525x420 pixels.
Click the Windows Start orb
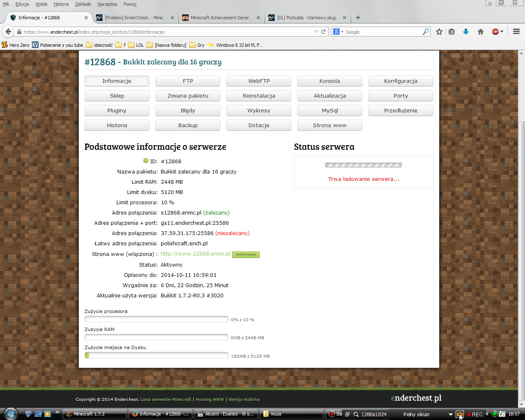(x=11, y=414)
